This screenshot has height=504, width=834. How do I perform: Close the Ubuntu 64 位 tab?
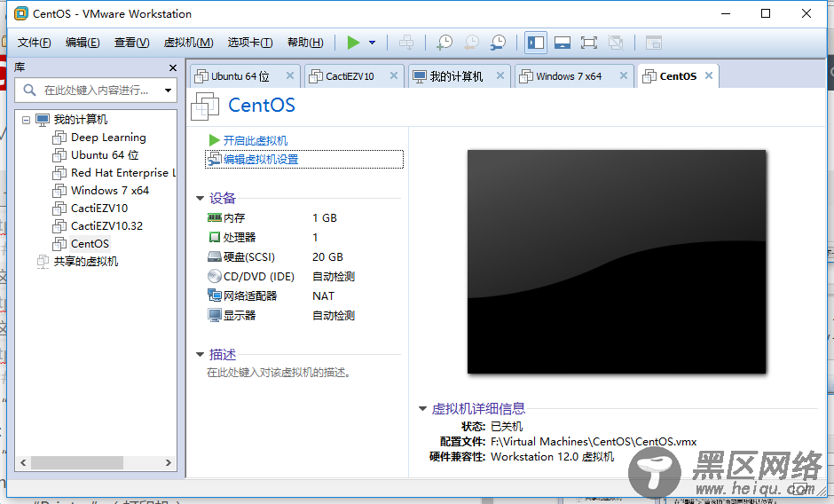pos(290,75)
